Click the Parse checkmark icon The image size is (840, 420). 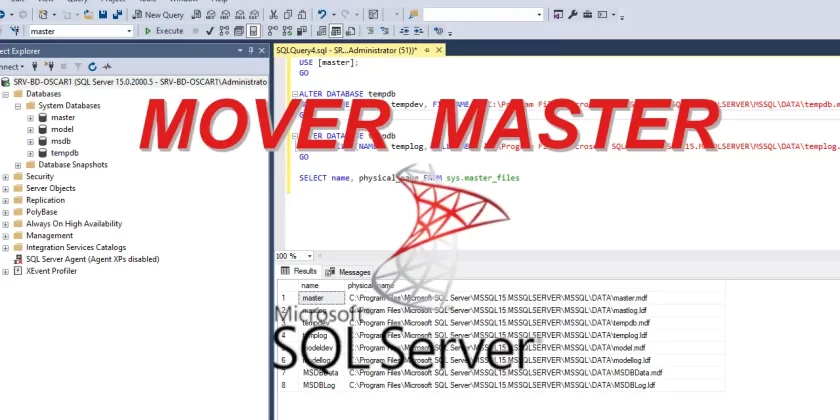pos(209,31)
